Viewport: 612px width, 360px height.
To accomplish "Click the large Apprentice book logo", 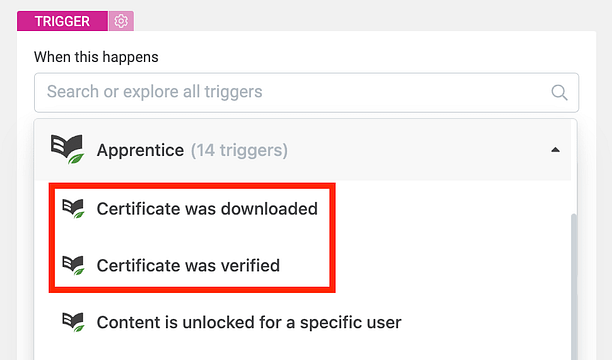I will click(67, 149).
